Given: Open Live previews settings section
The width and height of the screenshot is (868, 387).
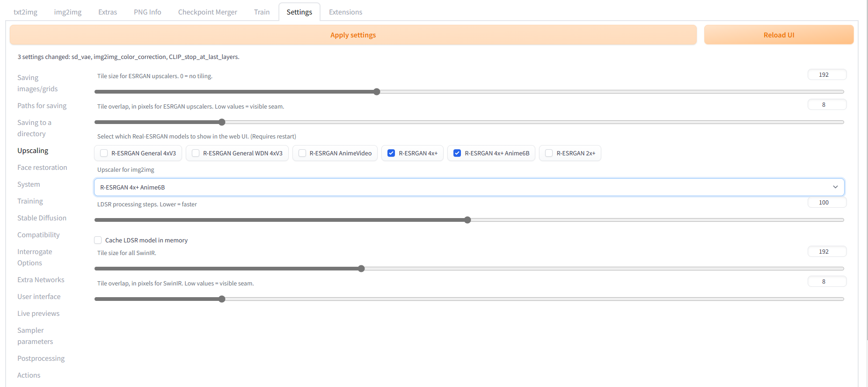Looking at the screenshot, I should coord(38,314).
